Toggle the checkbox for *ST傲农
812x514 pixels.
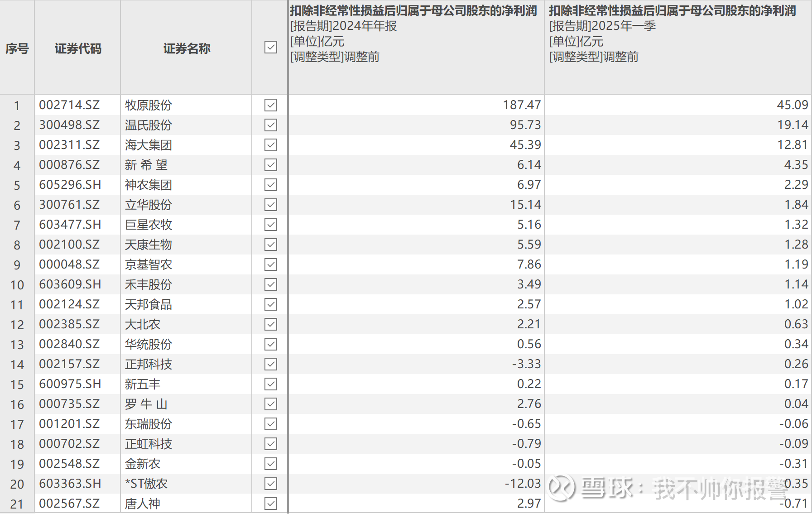click(x=271, y=484)
